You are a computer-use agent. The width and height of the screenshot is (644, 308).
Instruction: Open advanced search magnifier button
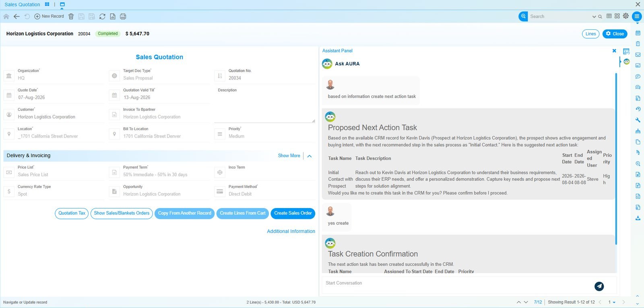(523, 17)
